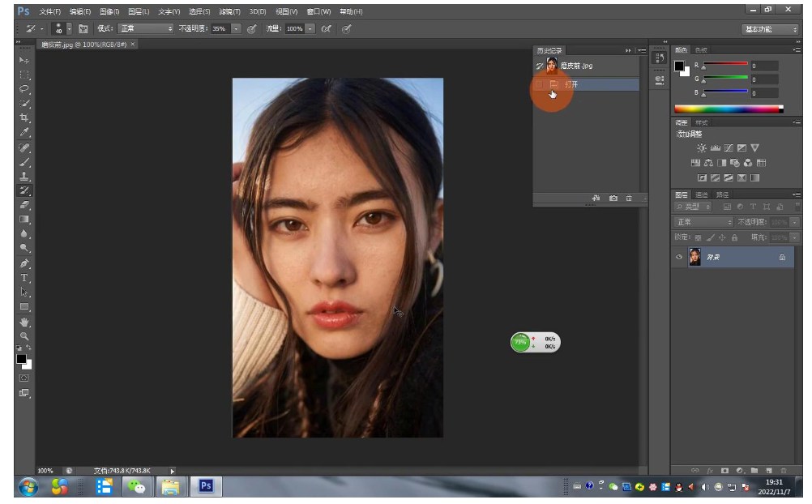Switch to the 通道 tab
Image resolution: width=812 pixels, height=504 pixels.
click(x=701, y=194)
